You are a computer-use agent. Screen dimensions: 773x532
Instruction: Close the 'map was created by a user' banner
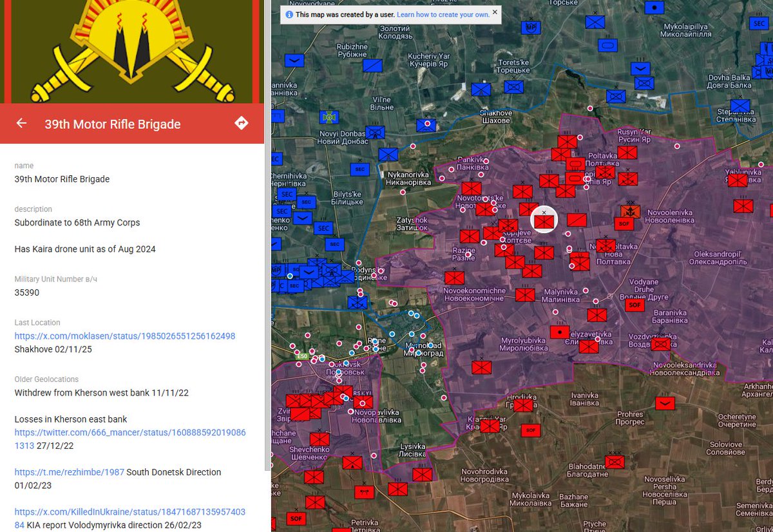click(495, 12)
